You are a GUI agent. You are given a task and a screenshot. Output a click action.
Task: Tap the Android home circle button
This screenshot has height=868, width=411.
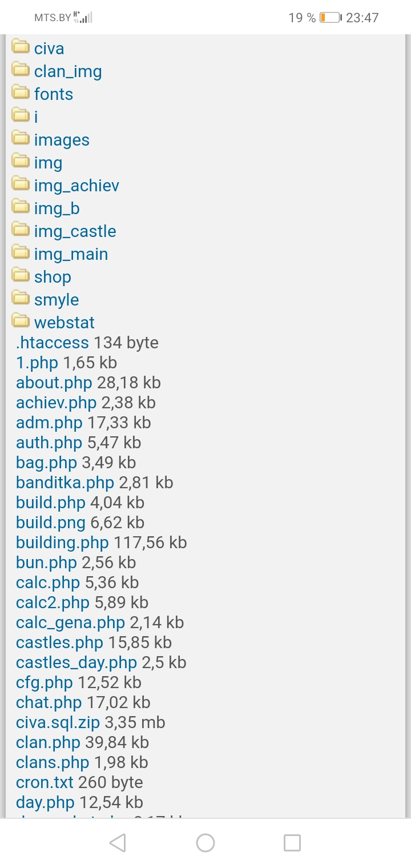(205, 843)
